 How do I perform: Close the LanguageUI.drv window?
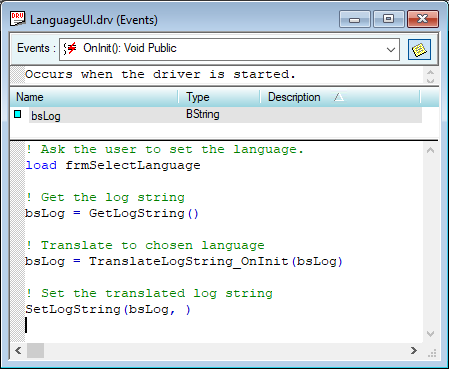point(423,19)
